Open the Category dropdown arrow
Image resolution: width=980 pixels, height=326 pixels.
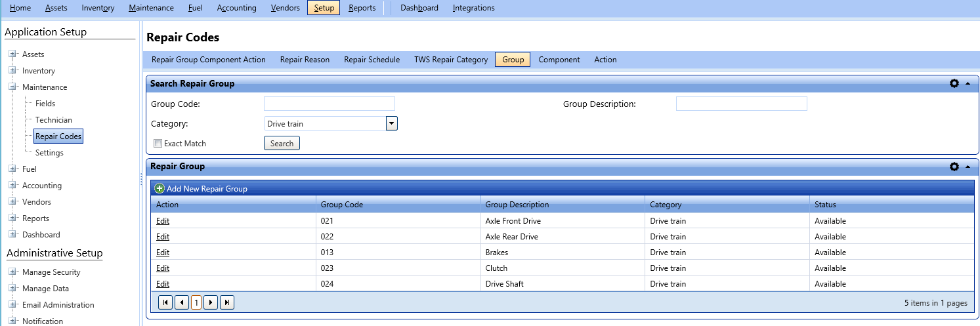pyautogui.click(x=391, y=123)
